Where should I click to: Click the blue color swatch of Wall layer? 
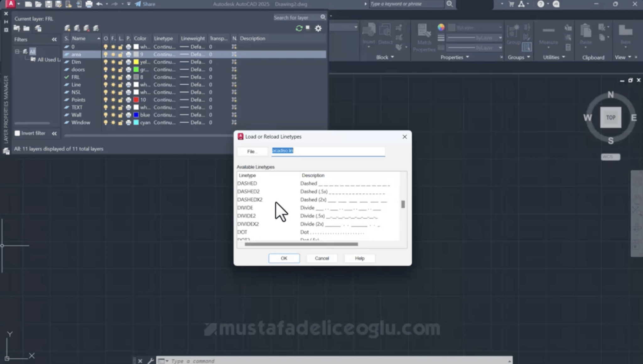pyautogui.click(x=136, y=115)
